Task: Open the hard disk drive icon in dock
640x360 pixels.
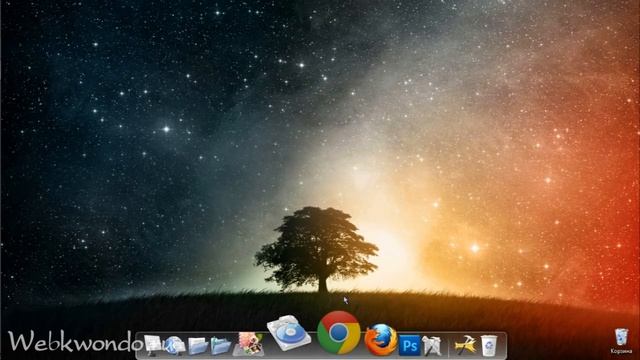Action: click(289, 333)
